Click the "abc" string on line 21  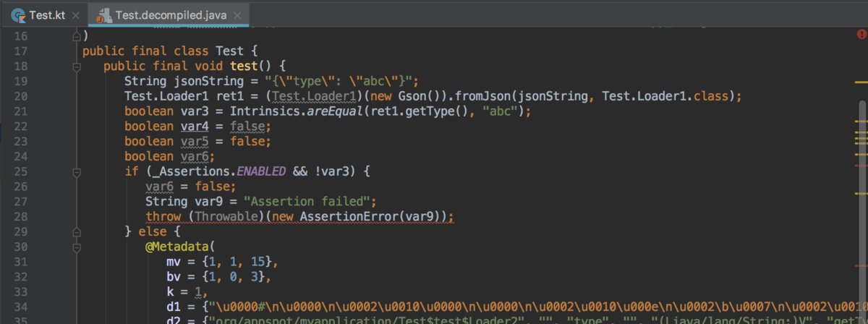pos(500,111)
